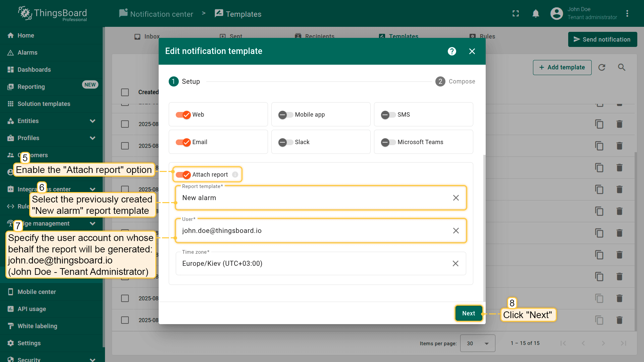Viewport: 644px width, 362px height.
Task: Click the Send notification button
Action: pos(602,40)
